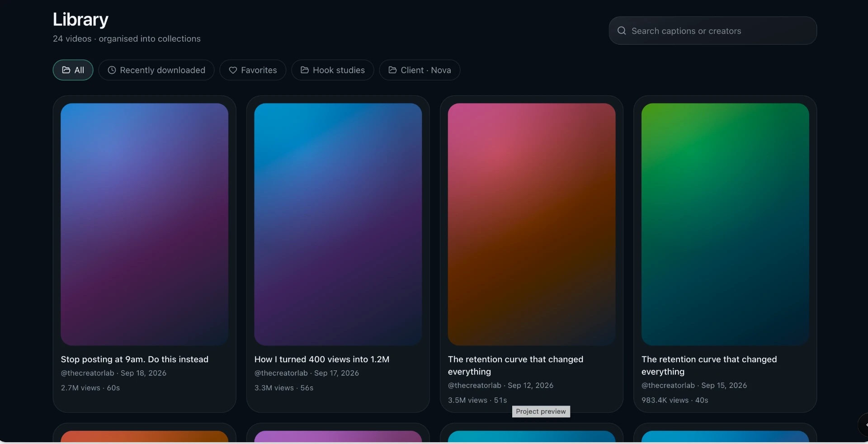The width and height of the screenshot is (868, 444).
Task: Focus the Search captions or creators field
Action: (x=712, y=31)
